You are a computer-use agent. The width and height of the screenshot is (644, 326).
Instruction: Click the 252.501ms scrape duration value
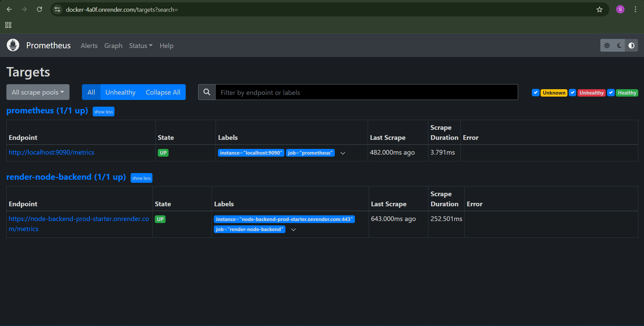[x=446, y=219]
